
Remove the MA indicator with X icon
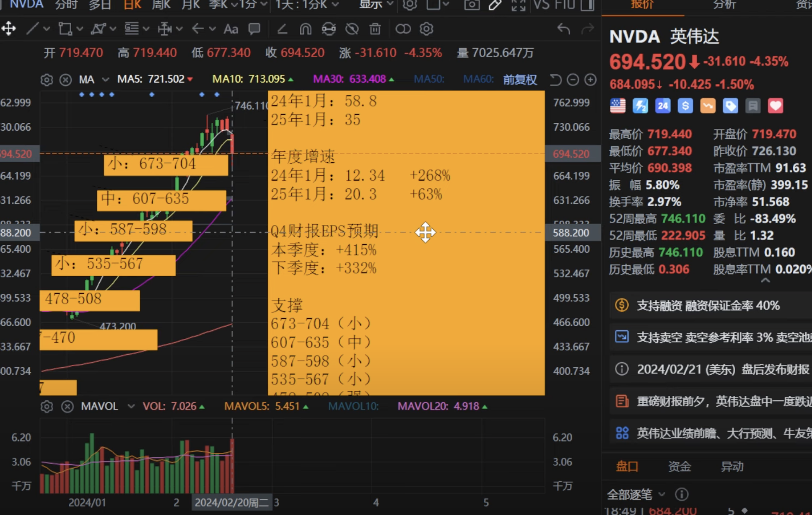tap(65, 80)
